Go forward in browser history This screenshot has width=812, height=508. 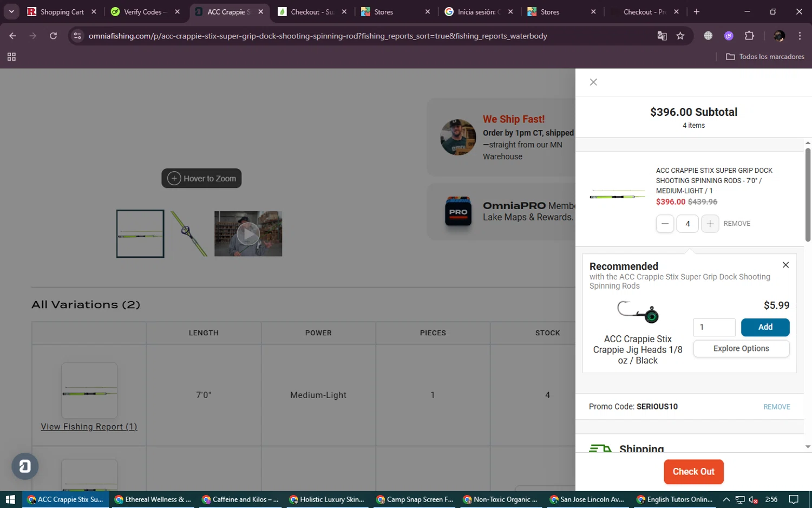point(33,36)
